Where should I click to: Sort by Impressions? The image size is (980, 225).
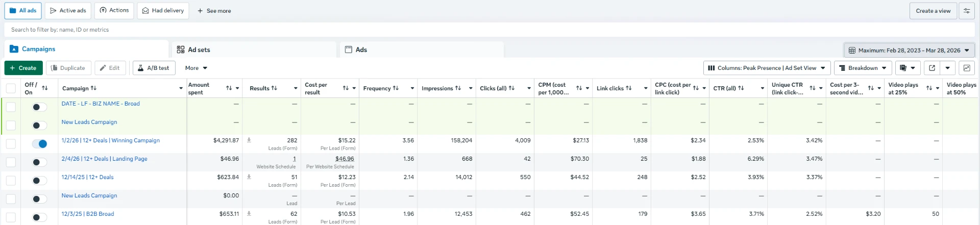click(x=458, y=88)
